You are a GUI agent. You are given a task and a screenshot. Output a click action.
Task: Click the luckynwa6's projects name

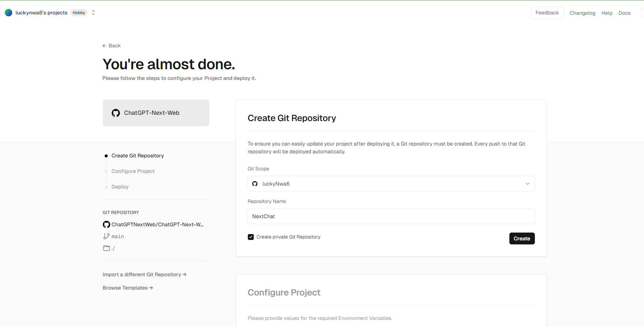(x=41, y=13)
